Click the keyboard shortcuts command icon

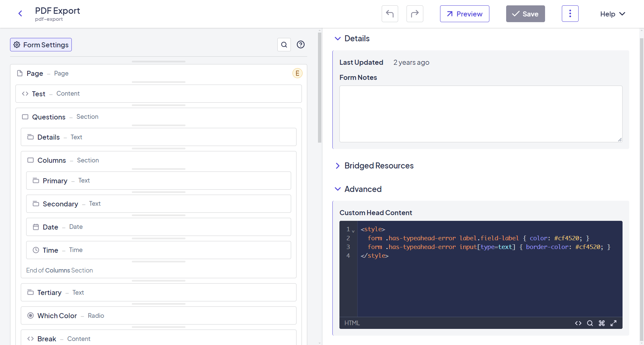pos(602,323)
